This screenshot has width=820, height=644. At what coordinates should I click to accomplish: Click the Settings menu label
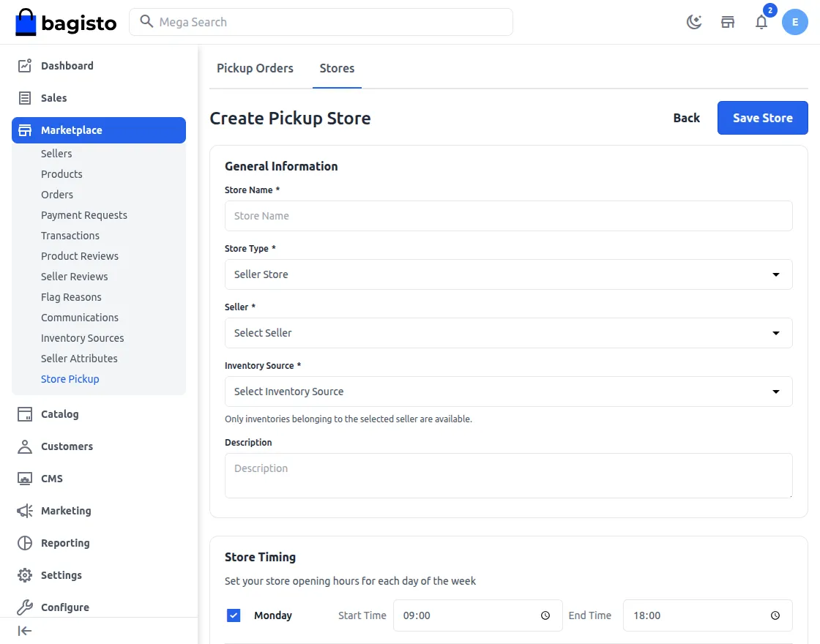[61, 575]
